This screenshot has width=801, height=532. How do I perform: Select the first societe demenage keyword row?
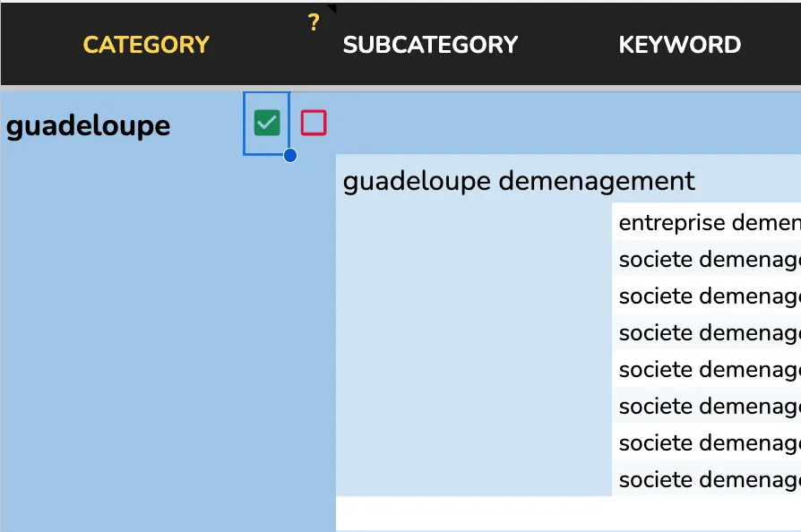(708, 260)
